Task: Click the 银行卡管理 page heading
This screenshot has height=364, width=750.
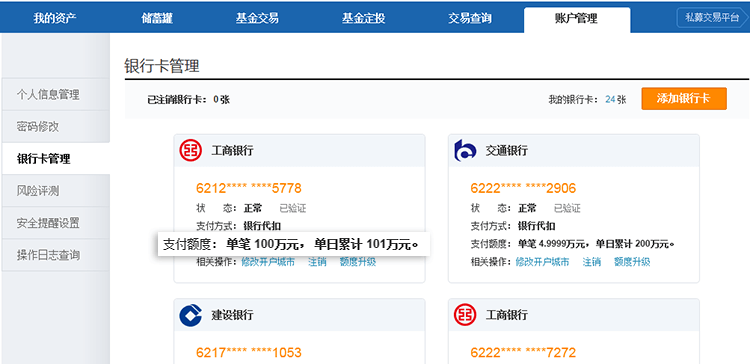Action: [x=162, y=66]
